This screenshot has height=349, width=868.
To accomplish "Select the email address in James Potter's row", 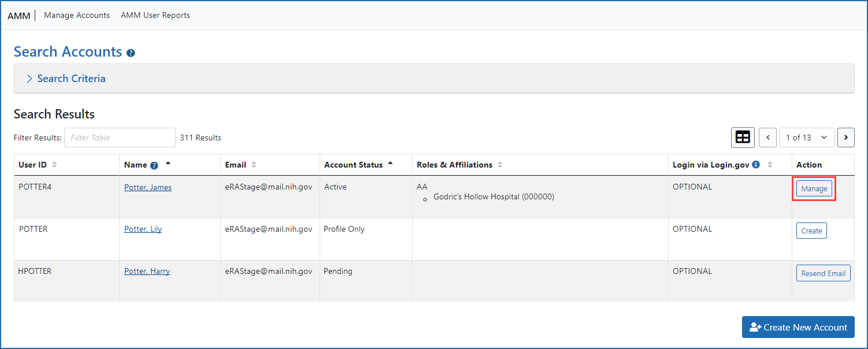I will click(x=269, y=187).
